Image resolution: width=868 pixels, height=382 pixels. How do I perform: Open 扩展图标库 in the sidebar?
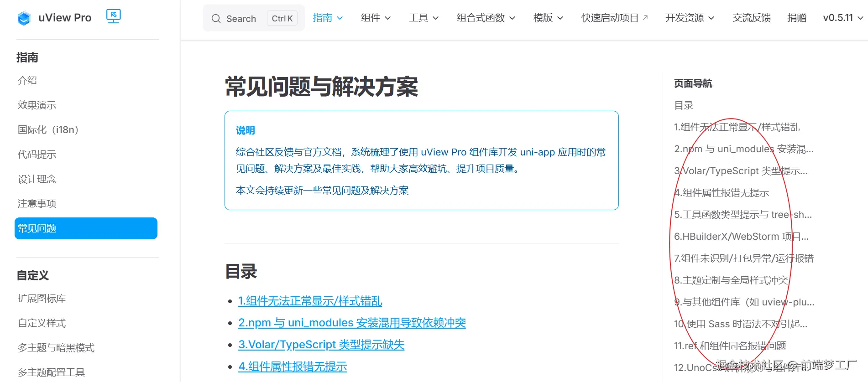point(42,298)
